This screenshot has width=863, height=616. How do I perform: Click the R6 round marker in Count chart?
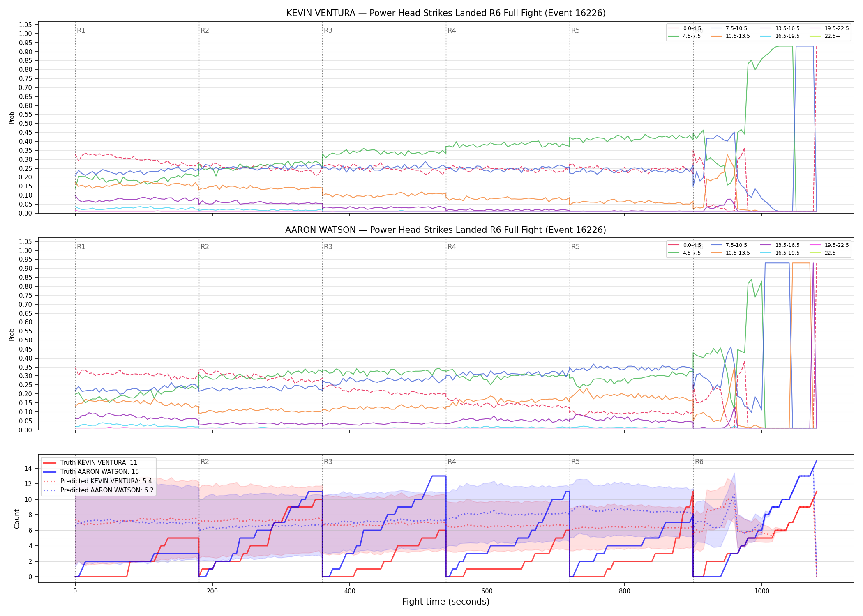[699, 462]
